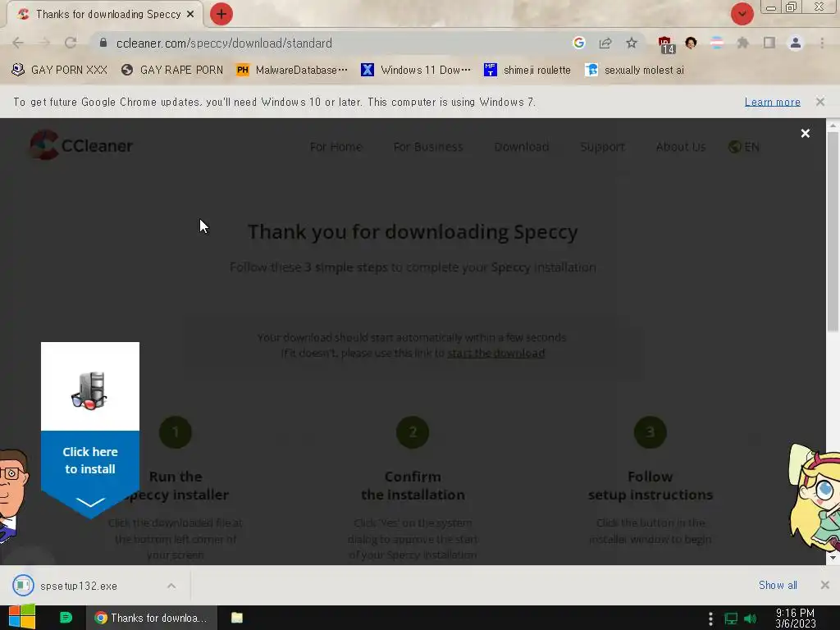Click the page scrollbar up arrow
The image size is (840, 630).
point(833,126)
